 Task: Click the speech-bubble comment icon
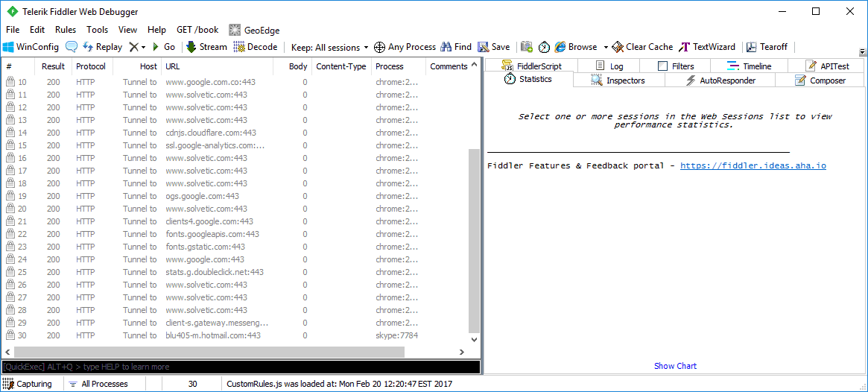tap(72, 47)
